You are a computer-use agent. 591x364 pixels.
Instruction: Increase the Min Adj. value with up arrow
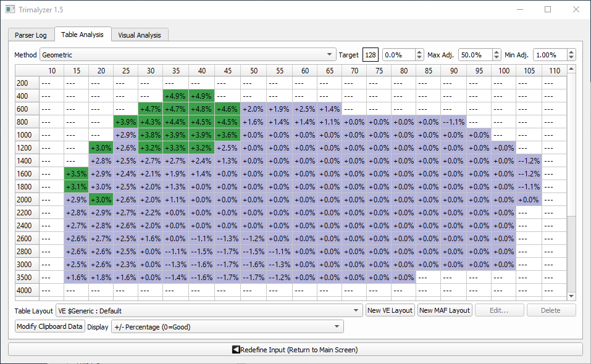click(571, 52)
